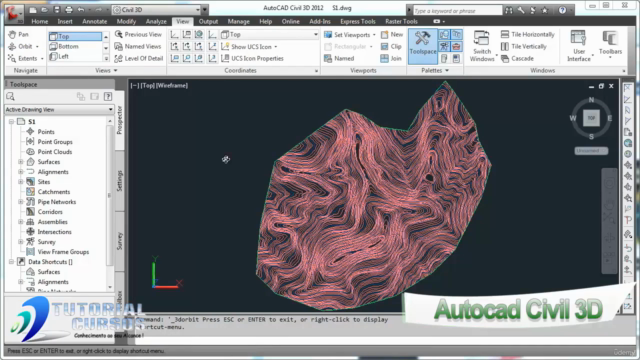640x360 pixels.
Task: Collapse the S1 drawing node
Action: coord(11,122)
